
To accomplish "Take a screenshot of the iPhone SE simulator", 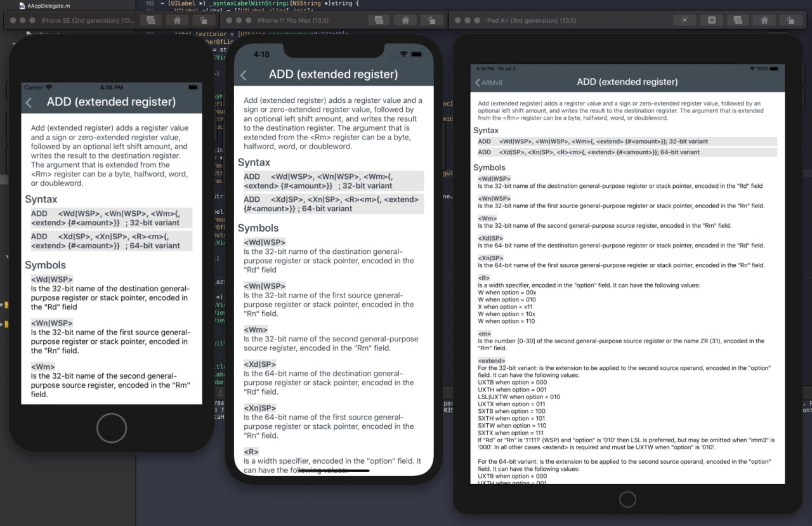I will coord(150,20).
